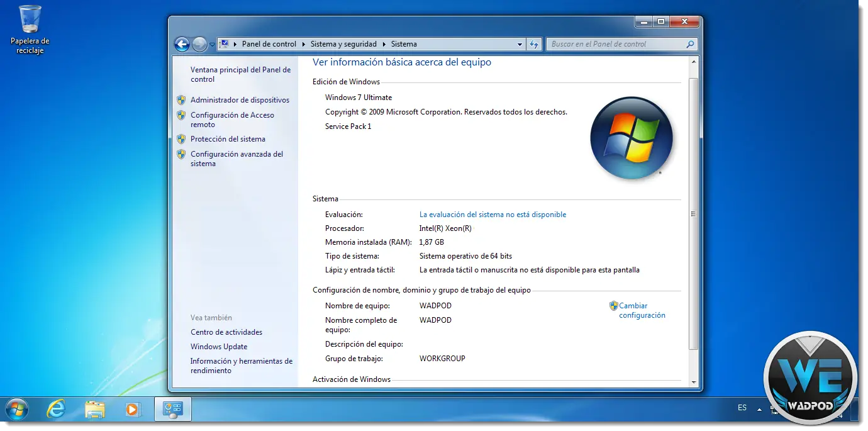Open 'Protección del sistema' link
Screen dimensions: 868x431
(228, 139)
